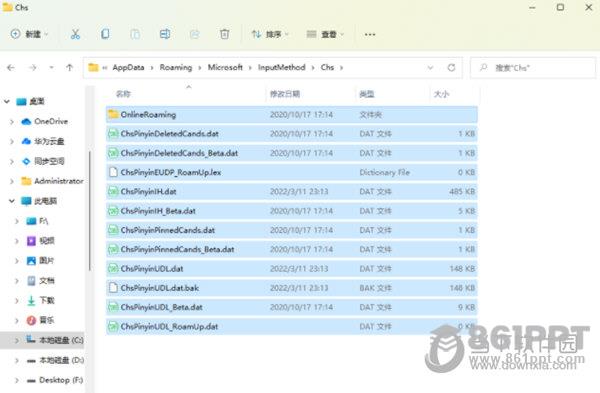600x393 pixels.
Task: Click the ChsPinyinUDL.dat.bak file icon
Action: pyautogui.click(x=113, y=288)
